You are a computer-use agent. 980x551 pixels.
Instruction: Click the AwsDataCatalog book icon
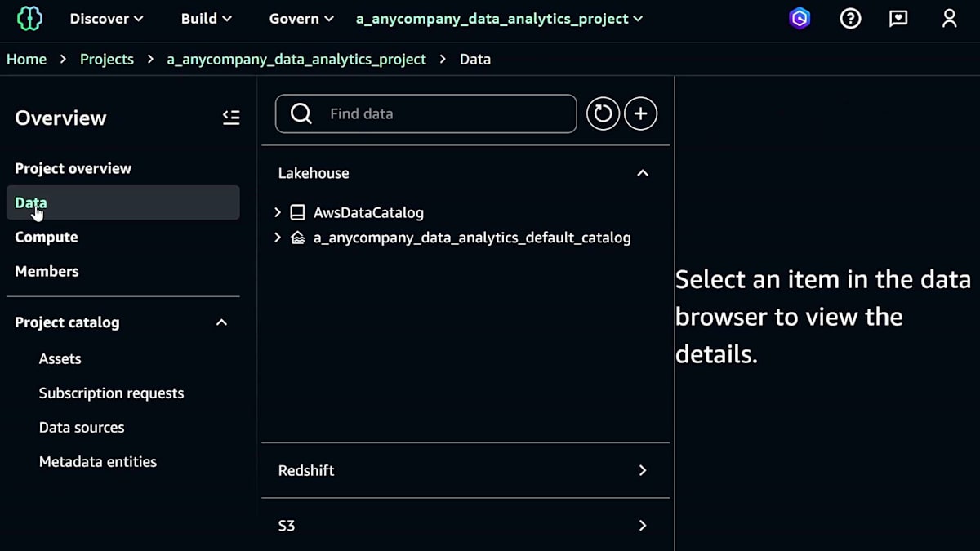pos(298,212)
